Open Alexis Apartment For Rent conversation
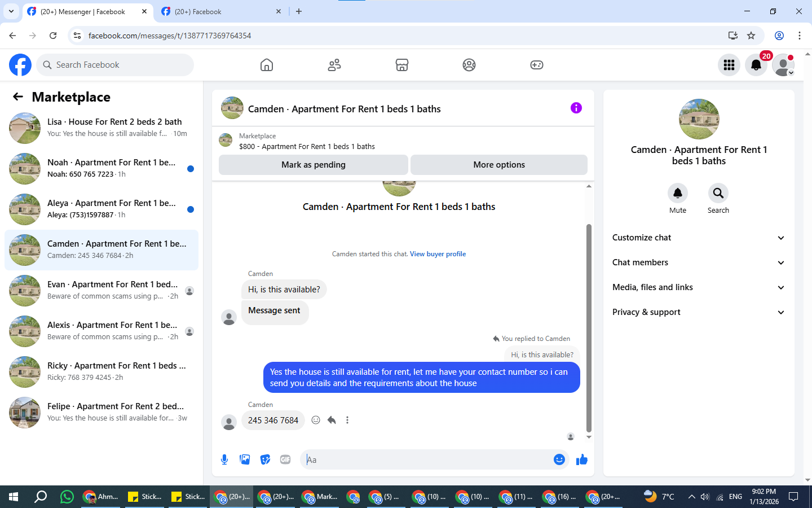The image size is (812, 508). click(101, 331)
